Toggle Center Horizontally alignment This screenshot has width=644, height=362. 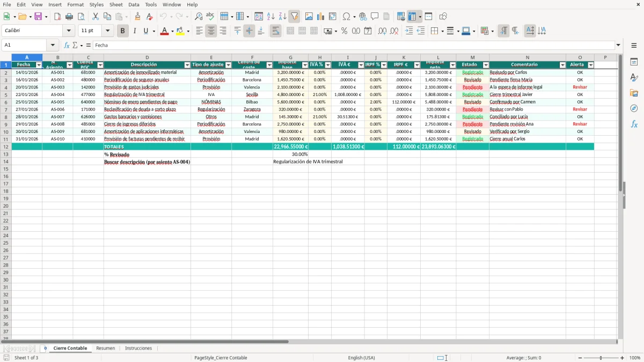point(211,31)
